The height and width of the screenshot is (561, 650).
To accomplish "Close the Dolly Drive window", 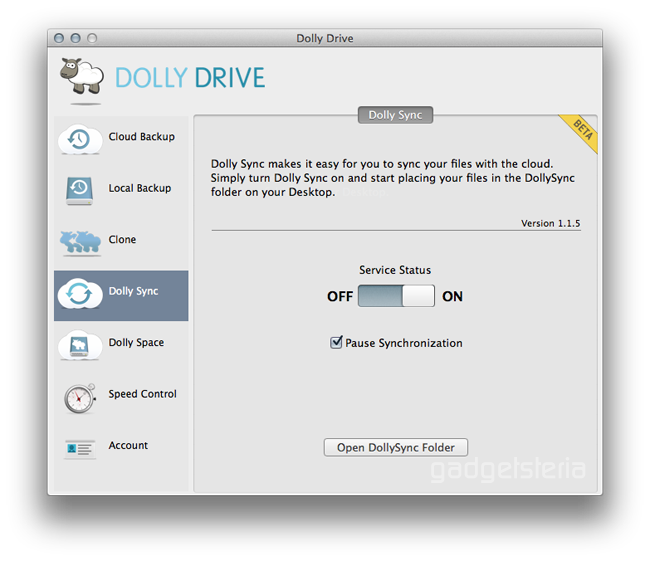I will [x=59, y=38].
